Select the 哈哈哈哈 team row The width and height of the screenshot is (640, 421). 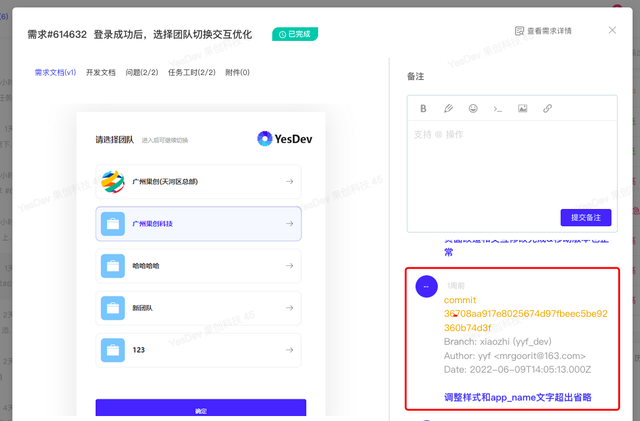(198, 266)
